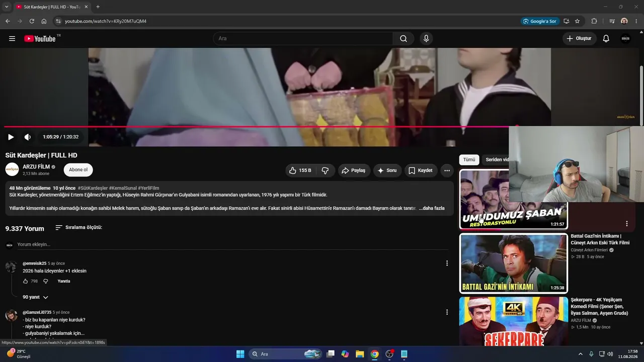This screenshot has width=644, height=362.
Task: Dislike the video with thumbs down
Action: click(326, 170)
